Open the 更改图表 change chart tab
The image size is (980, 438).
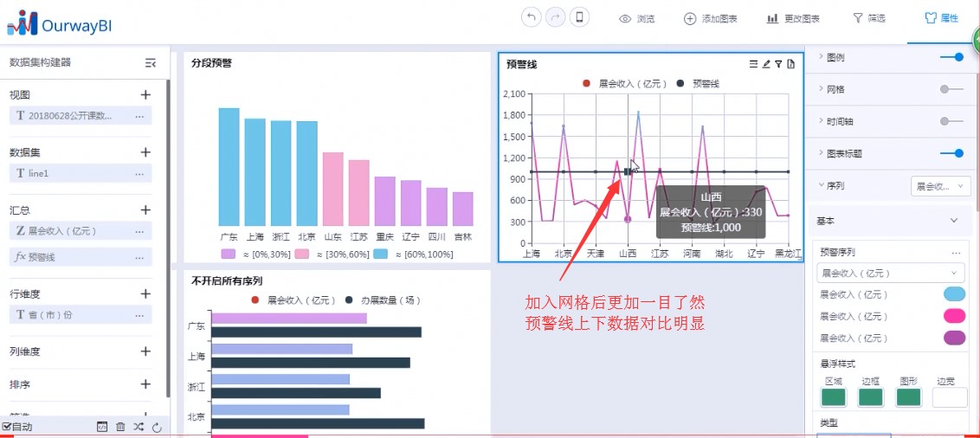click(x=793, y=19)
